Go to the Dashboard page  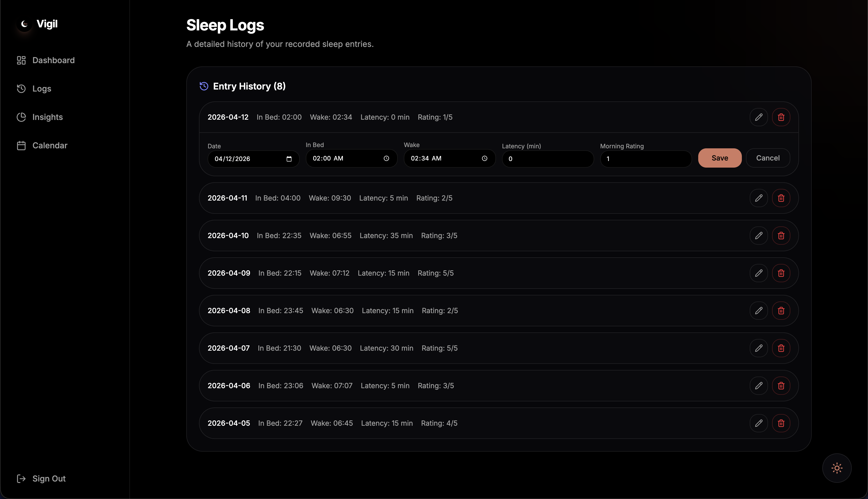(x=53, y=60)
